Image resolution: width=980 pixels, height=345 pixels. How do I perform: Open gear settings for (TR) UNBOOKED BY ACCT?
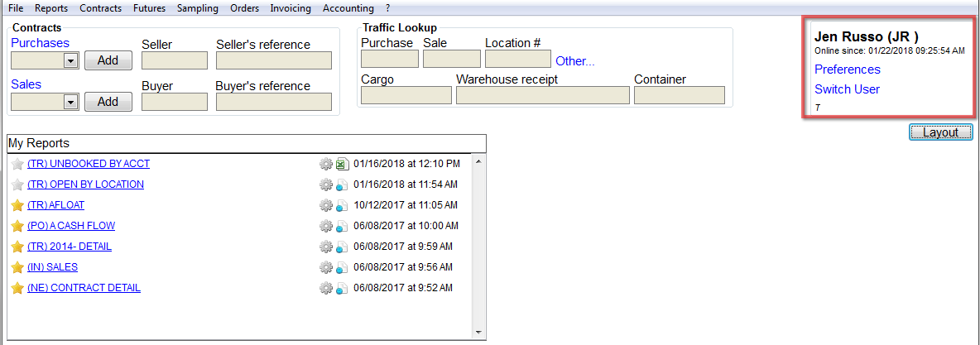[325, 165]
